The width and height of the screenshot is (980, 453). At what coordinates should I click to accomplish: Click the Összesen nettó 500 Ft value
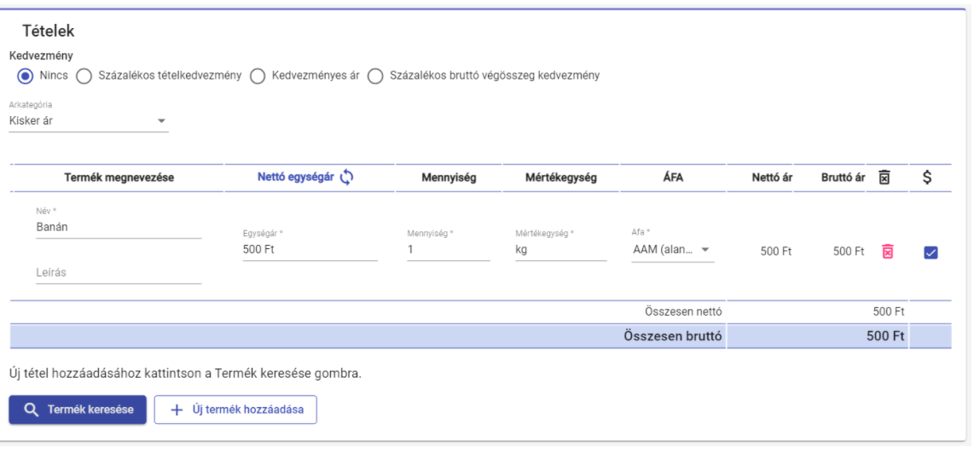pyautogui.click(x=889, y=311)
